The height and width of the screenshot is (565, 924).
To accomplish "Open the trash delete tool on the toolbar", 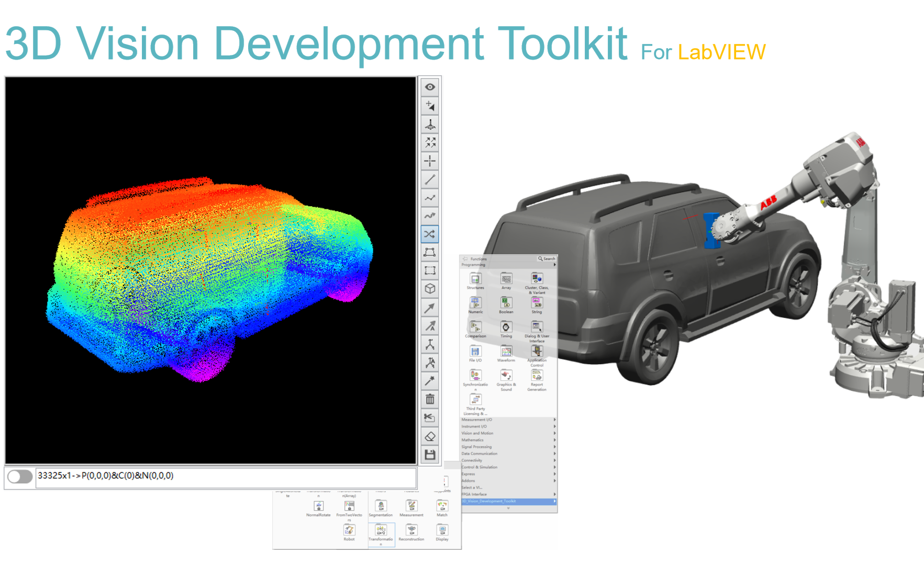I will 430,399.
